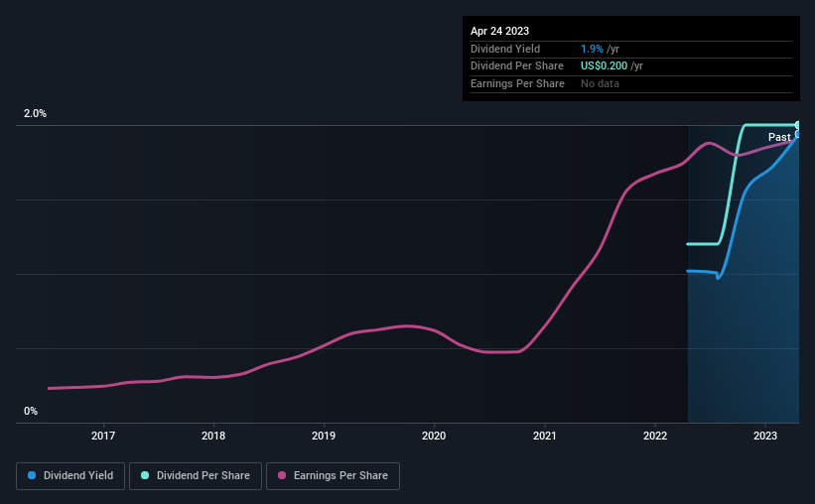815x504 pixels.
Task: Toggle the Earnings Per Share legend series
Action: coord(333,476)
